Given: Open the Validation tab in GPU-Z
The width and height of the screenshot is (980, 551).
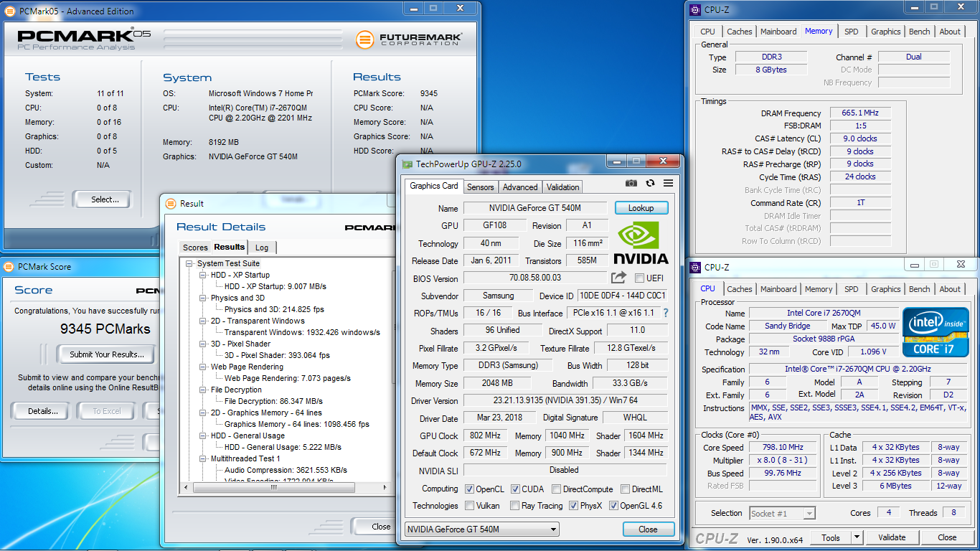Looking at the screenshot, I should point(563,187).
